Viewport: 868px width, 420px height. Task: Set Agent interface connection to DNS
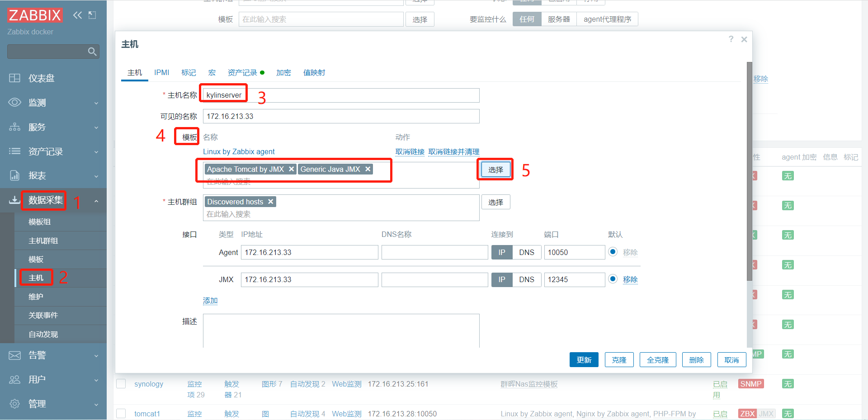(x=527, y=252)
